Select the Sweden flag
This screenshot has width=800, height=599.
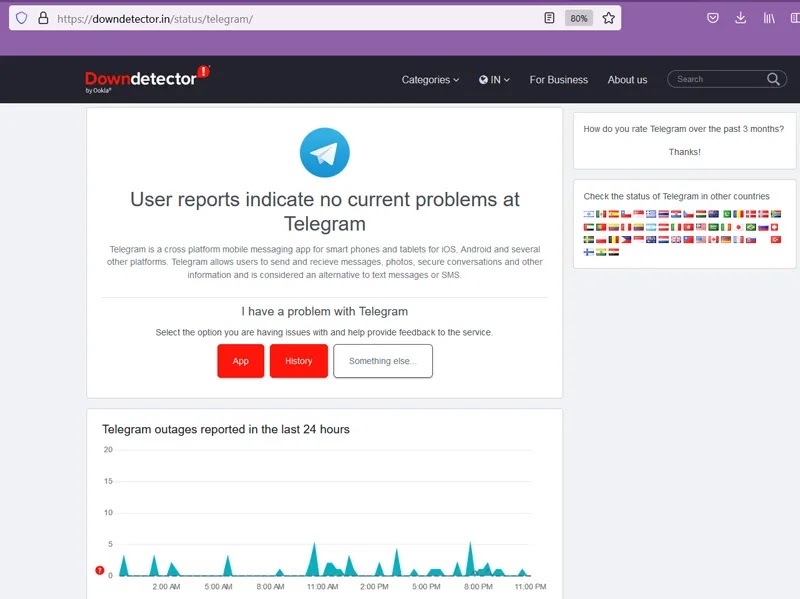(x=589, y=239)
